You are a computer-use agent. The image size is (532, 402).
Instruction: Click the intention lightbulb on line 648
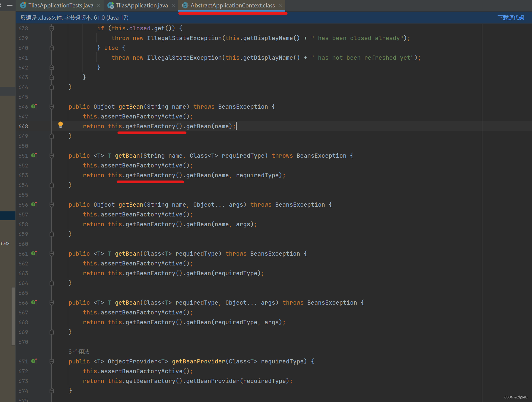coord(61,124)
